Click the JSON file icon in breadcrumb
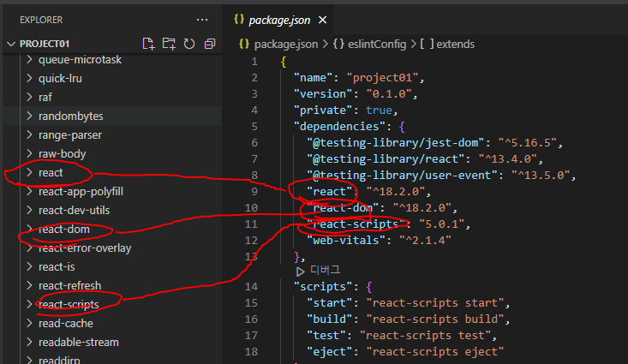 point(244,44)
